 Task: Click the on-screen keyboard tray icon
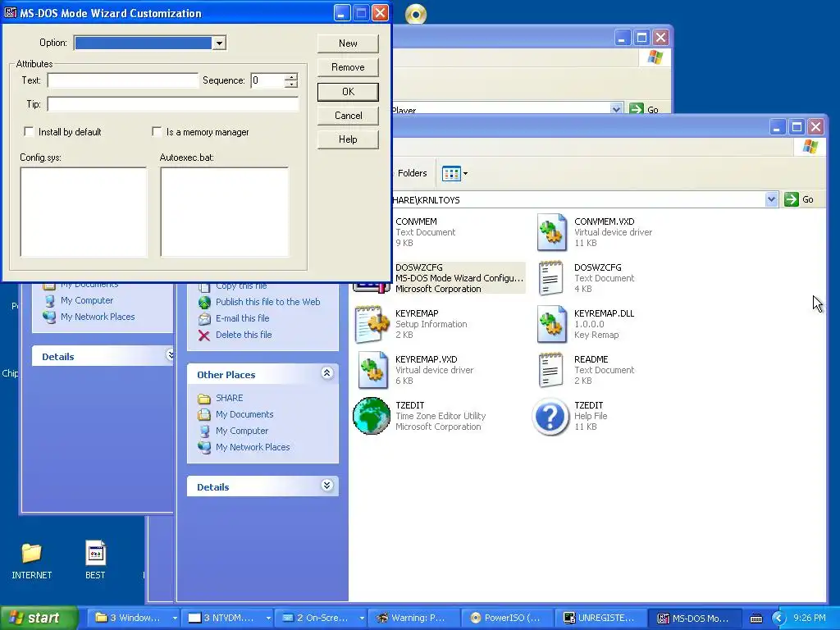pos(756,619)
